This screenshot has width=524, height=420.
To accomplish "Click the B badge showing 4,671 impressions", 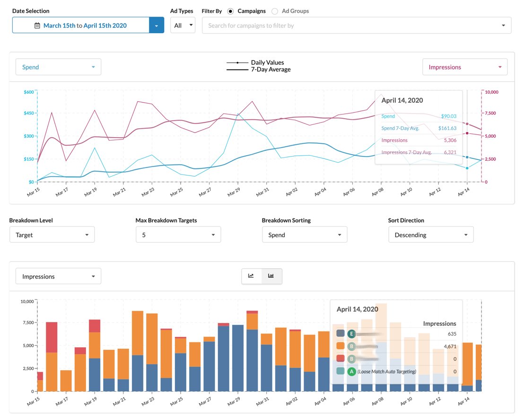I will click(351, 346).
